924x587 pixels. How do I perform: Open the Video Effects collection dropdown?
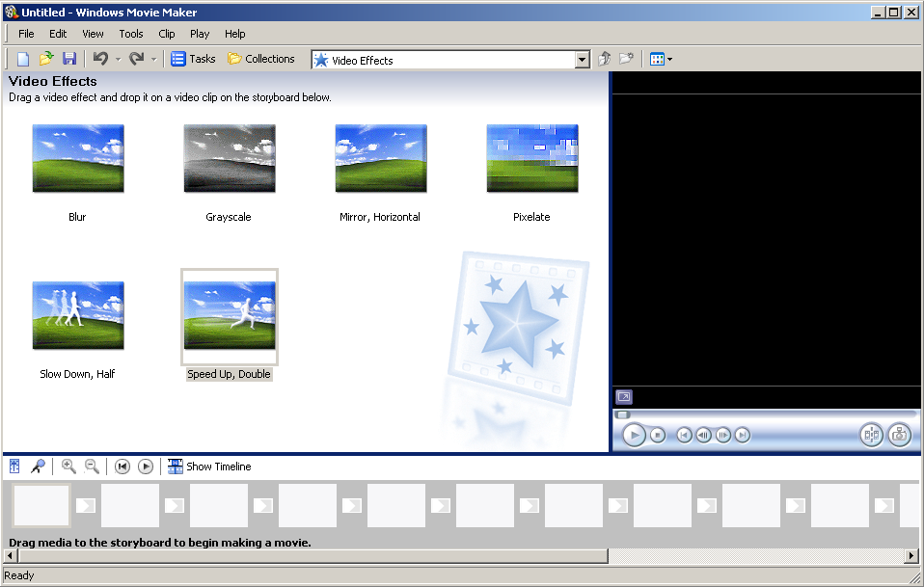[x=583, y=60]
